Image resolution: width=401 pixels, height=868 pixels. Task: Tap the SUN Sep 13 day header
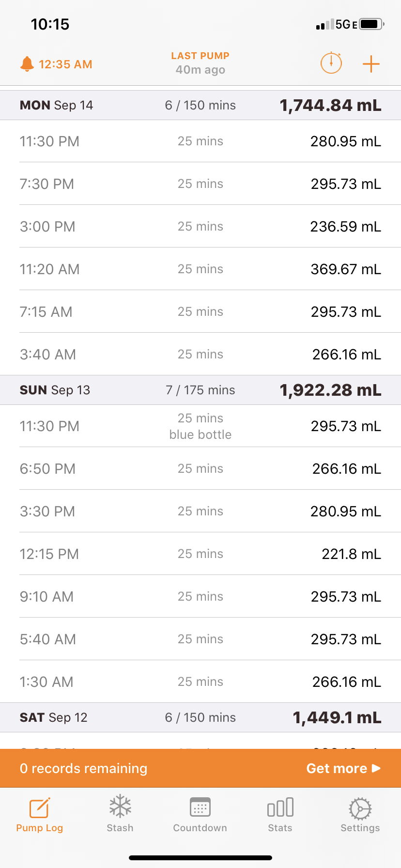click(x=200, y=390)
